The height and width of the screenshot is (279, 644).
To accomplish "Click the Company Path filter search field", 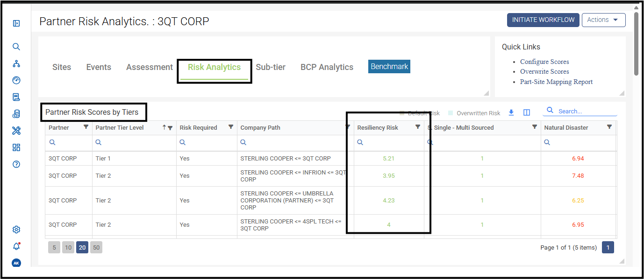I will tap(295, 143).
